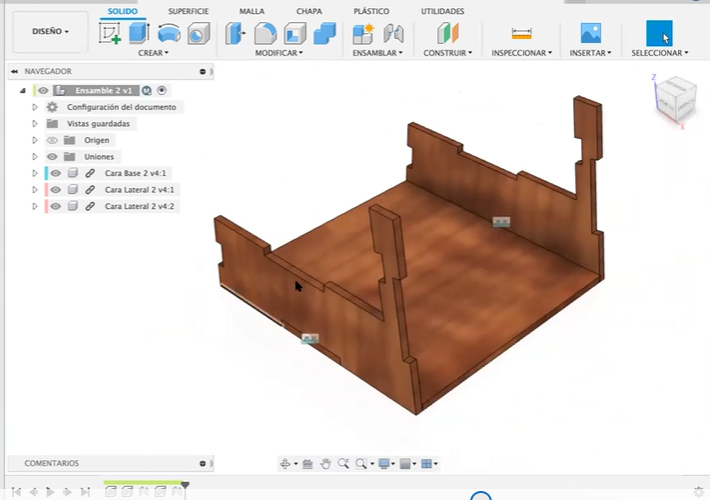Viewport: 710px width, 500px height.
Task: Jump to the timeline start
Action: point(16,492)
